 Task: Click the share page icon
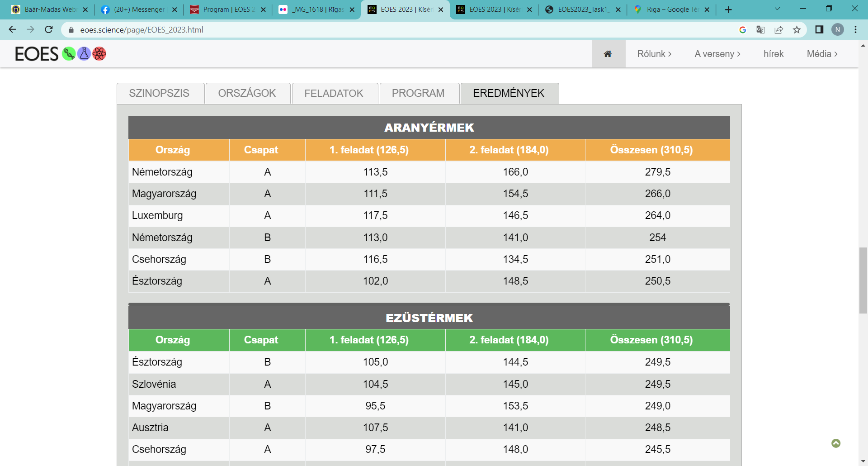coord(778,30)
